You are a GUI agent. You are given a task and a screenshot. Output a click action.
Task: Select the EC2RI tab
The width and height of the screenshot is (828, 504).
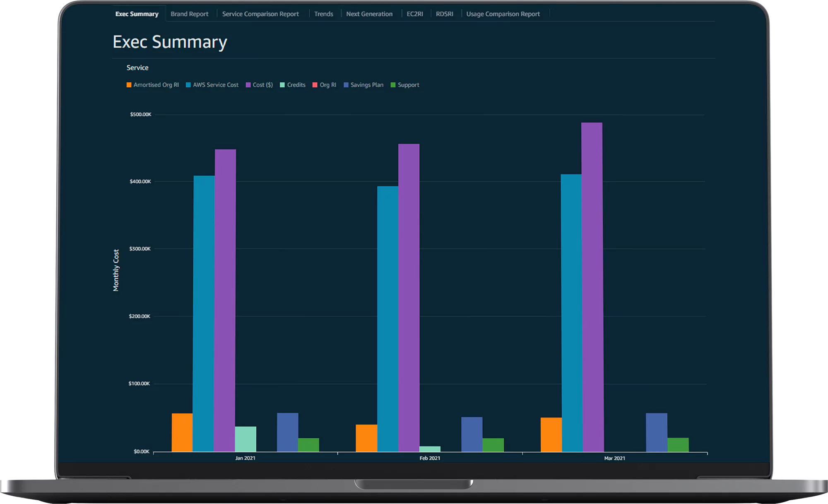[415, 14]
